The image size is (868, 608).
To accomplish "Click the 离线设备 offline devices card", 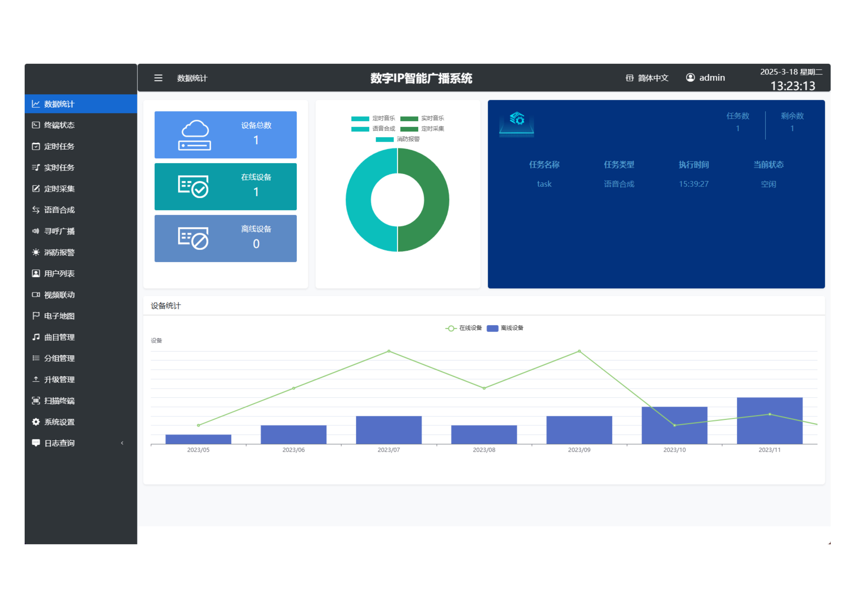I will [x=225, y=238].
